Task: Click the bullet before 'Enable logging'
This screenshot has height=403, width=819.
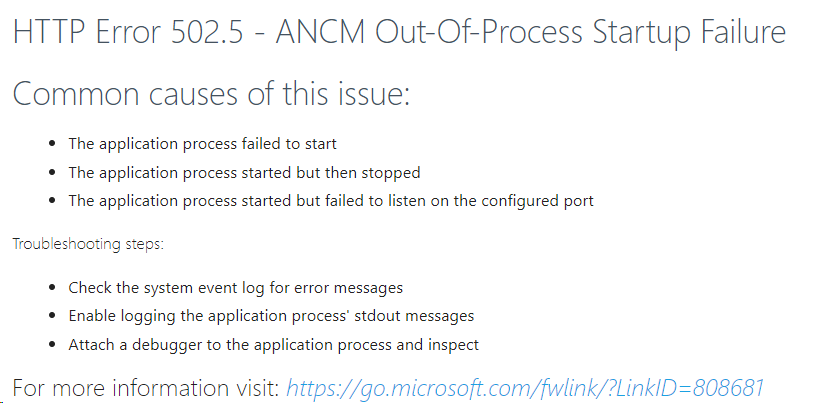Action: pos(52,316)
